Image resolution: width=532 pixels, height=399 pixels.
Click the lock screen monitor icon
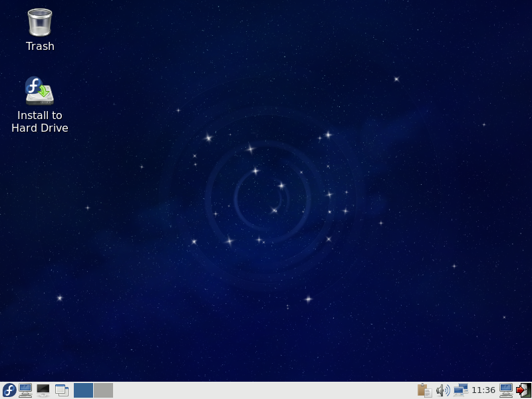point(506,390)
